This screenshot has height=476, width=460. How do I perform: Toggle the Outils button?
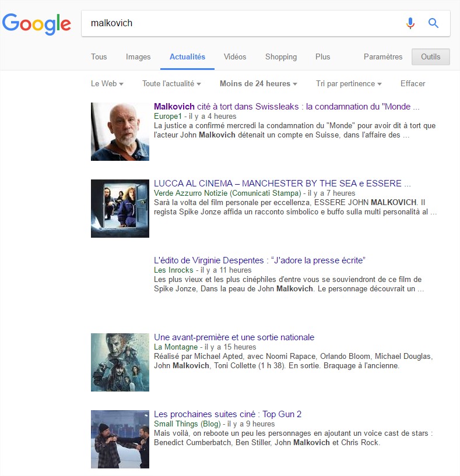pyautogui.click(x=430, y=57)
